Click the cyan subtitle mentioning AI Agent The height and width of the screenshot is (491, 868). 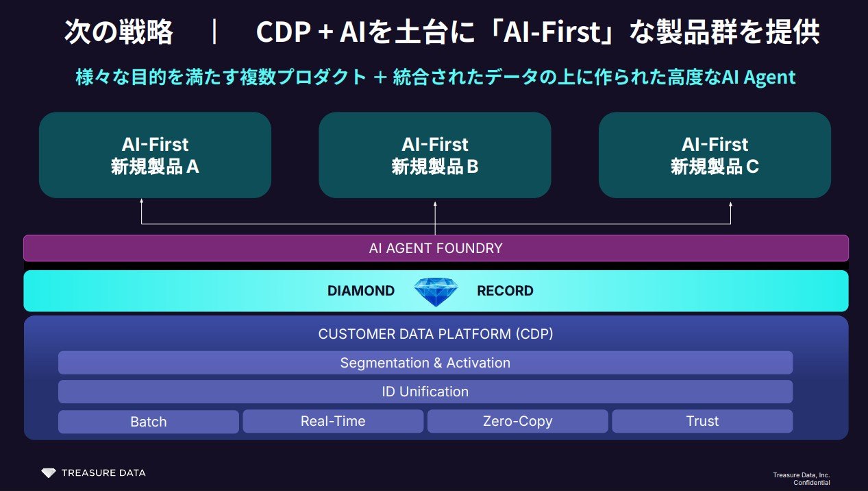point(436,77)
